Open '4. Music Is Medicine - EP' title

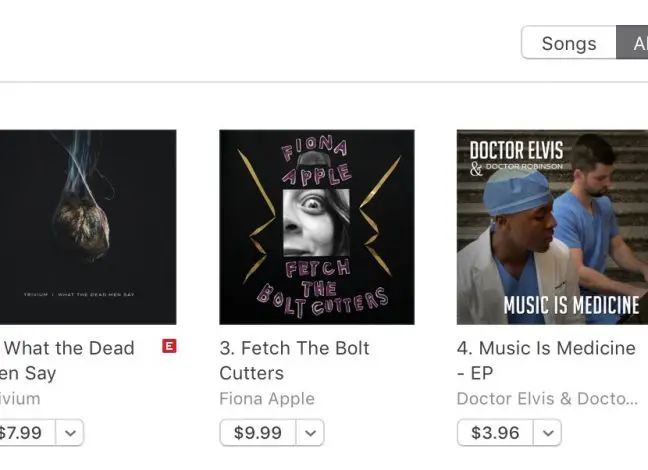546,360
